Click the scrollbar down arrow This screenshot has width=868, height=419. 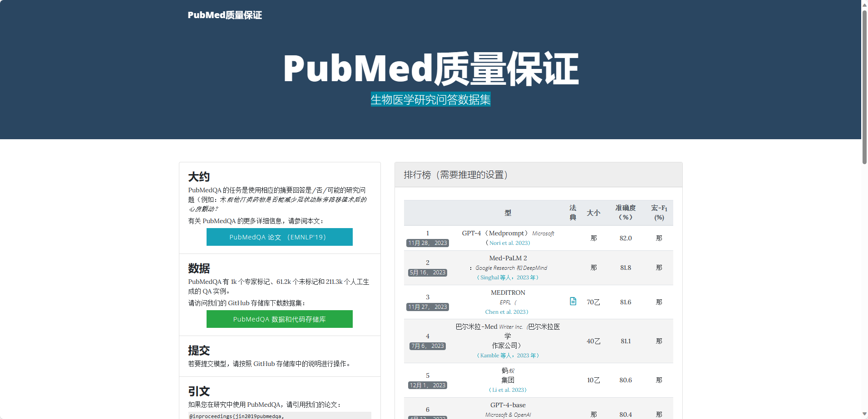(864, 414)
